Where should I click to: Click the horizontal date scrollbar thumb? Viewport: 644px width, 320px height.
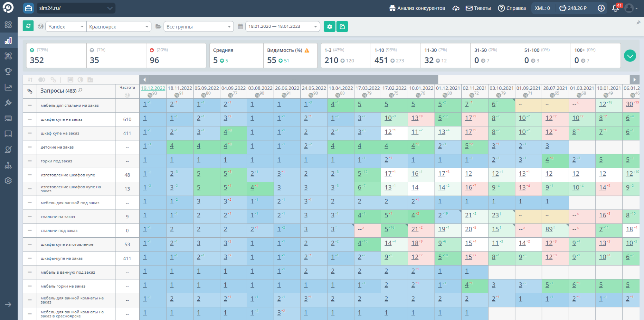click(x=294, y=79)
